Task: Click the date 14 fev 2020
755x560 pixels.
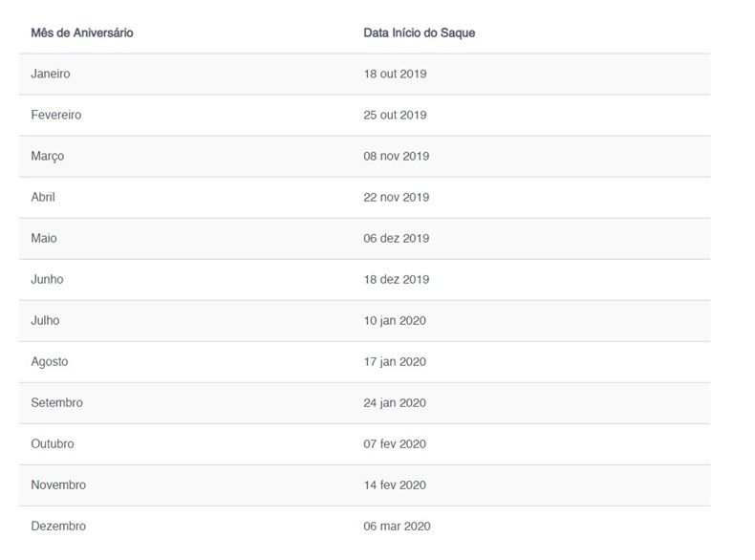Action: [395, 485]
